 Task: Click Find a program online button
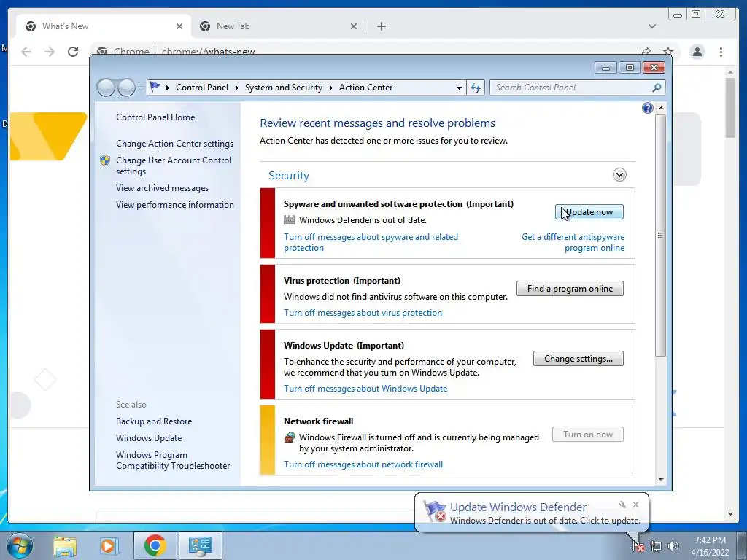pos(570,289)
